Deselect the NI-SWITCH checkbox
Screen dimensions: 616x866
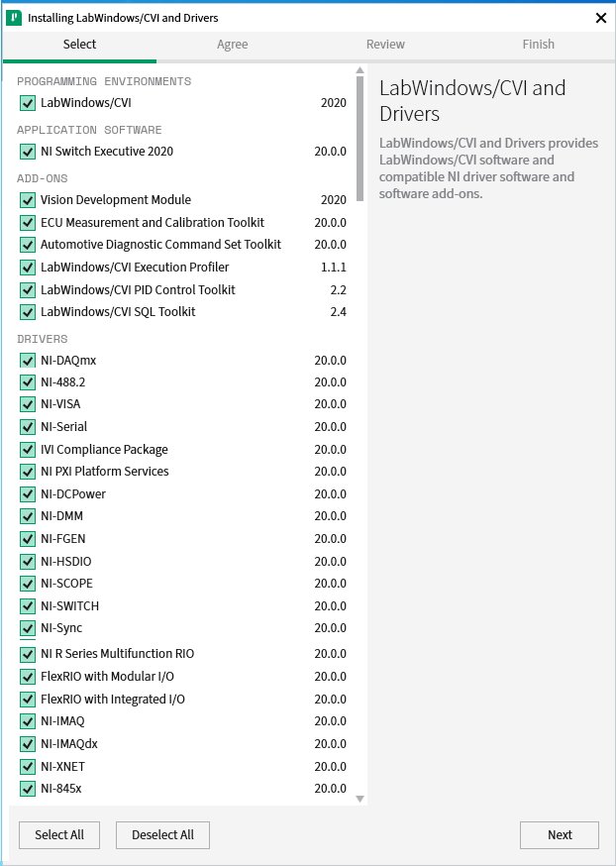click(x=27, y=606)
